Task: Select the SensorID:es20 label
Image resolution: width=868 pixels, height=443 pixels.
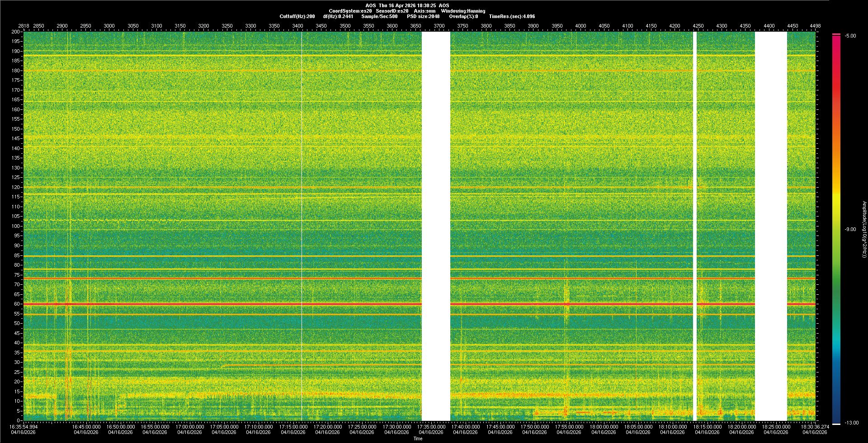Action: tap(392, 11)
